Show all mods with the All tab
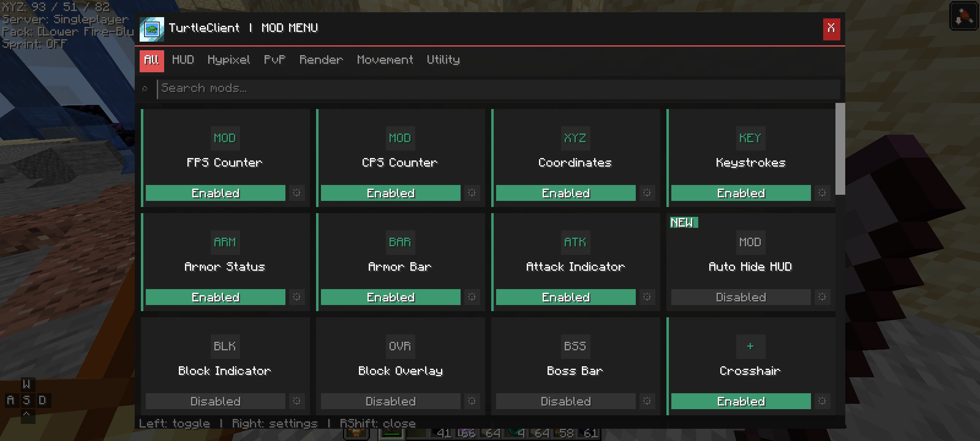Viewport: 980px width, 441px height. click(x=152, y=61)
